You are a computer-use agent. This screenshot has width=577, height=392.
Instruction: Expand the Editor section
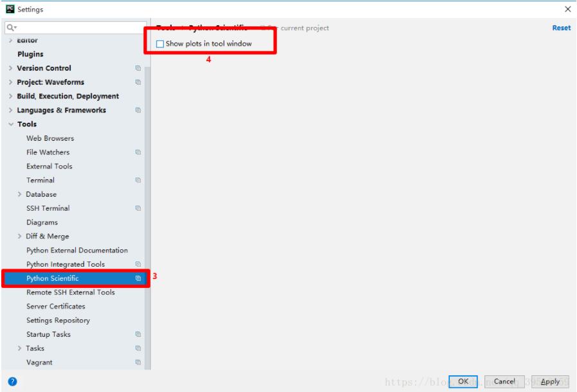point(12,40)
